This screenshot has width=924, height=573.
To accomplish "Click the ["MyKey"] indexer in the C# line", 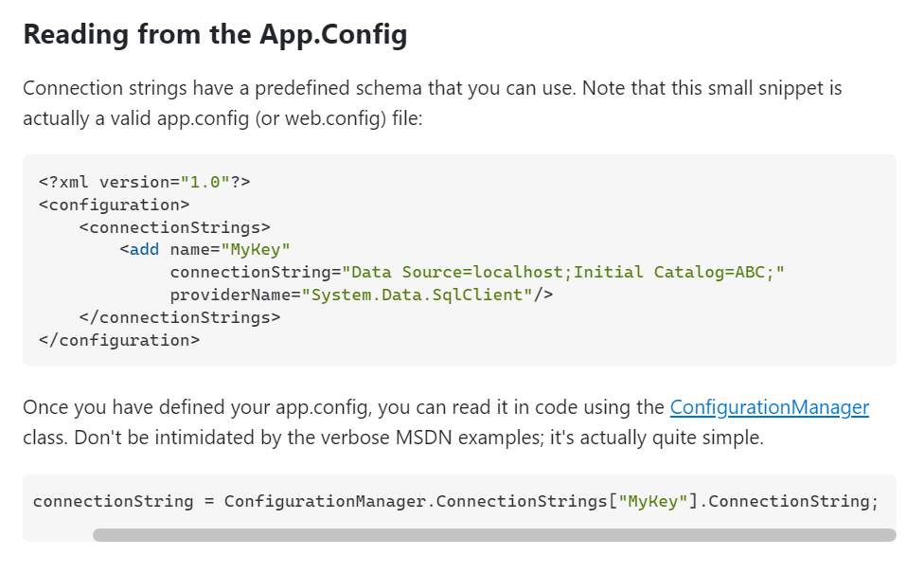I will pos(653,501).
